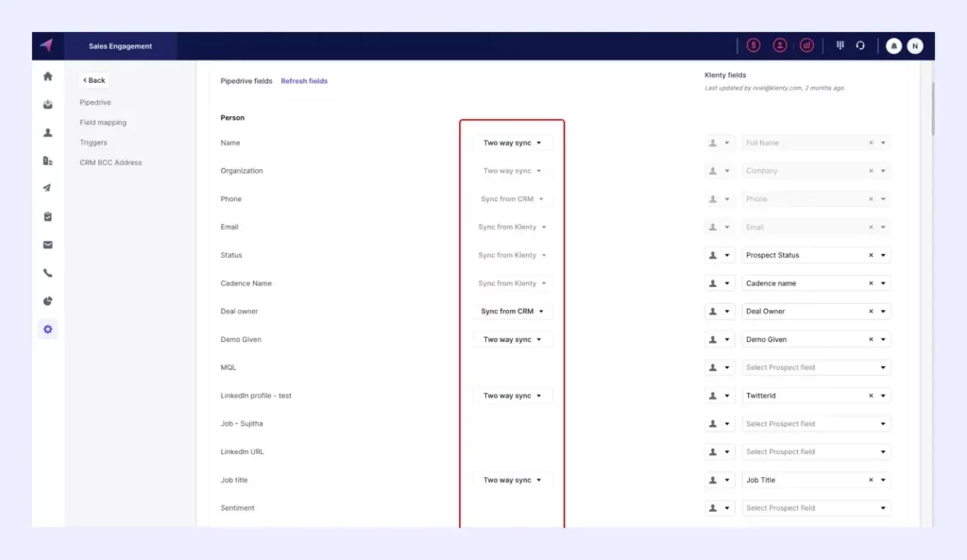Open the inbox download icon in sidebar

click(x=47, y=104)
